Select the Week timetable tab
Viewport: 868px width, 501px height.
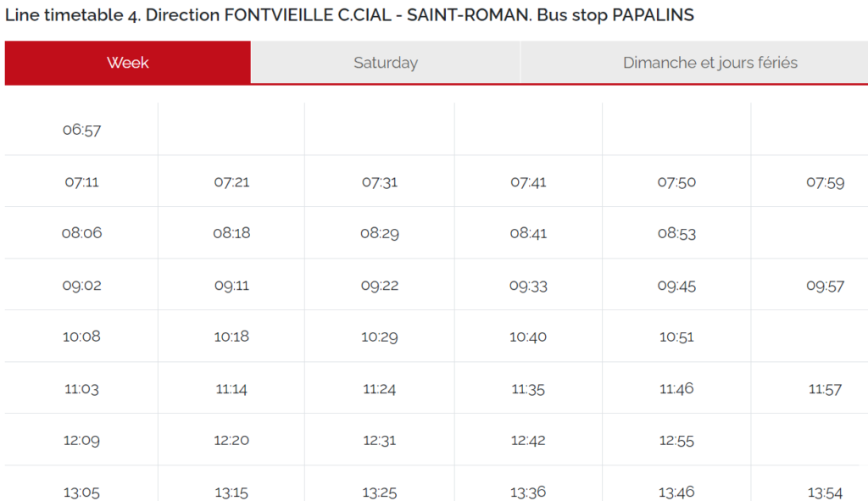pos(127,62)
